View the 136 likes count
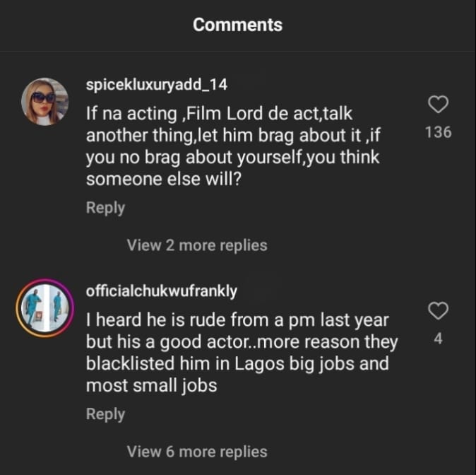This screenshot has height=475, width=476. tap(439, 132)
